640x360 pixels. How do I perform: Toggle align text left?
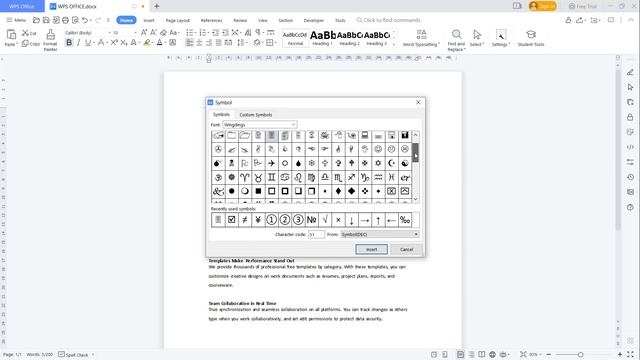(189, 42)
